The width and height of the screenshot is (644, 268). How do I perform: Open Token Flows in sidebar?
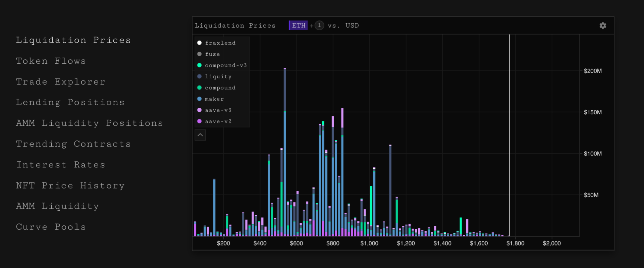(x=51, y=61)
